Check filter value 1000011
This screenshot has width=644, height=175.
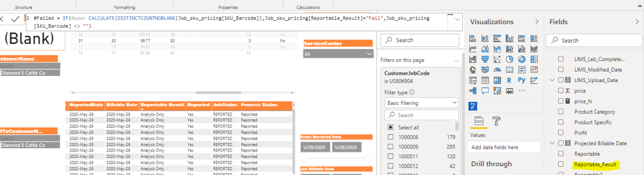pos(391,156)
